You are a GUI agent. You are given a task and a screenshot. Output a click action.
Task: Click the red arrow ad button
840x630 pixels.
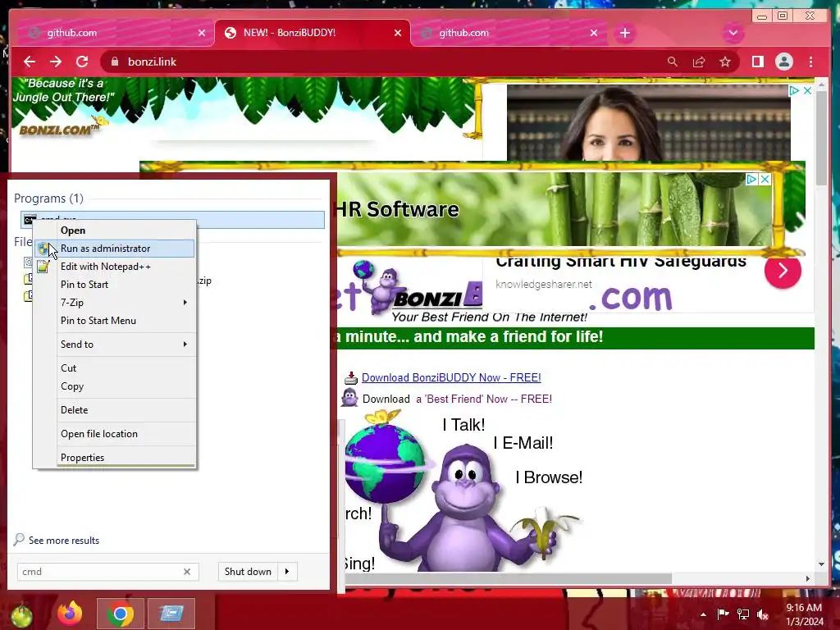(x=783, y=271)
